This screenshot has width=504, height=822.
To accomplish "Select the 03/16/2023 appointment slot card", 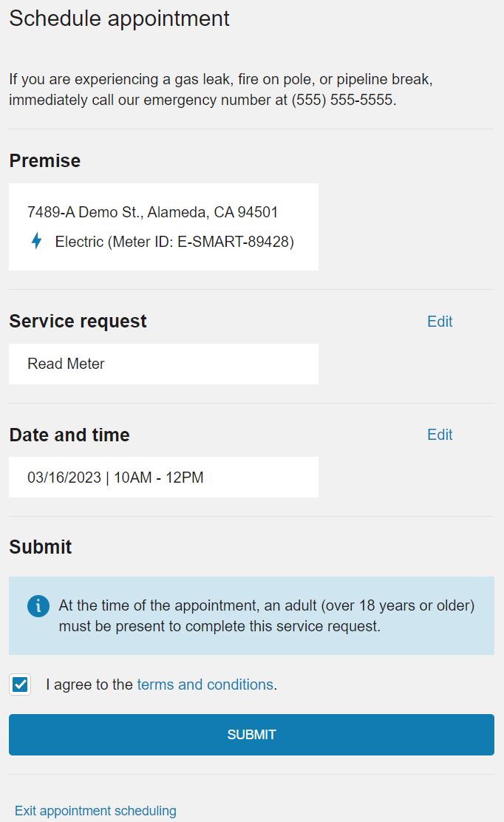I will pyautogui.click(x=163, y=477).
